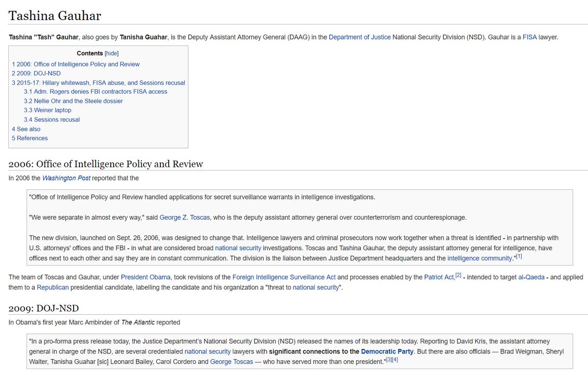Jump to Weiner laptop subsection
The image size is (588, 373).
point(48,110)
